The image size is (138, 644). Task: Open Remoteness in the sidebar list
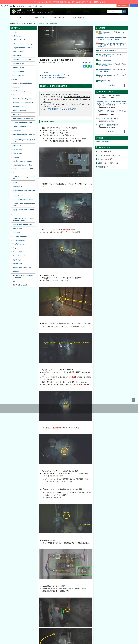[17, 173]
